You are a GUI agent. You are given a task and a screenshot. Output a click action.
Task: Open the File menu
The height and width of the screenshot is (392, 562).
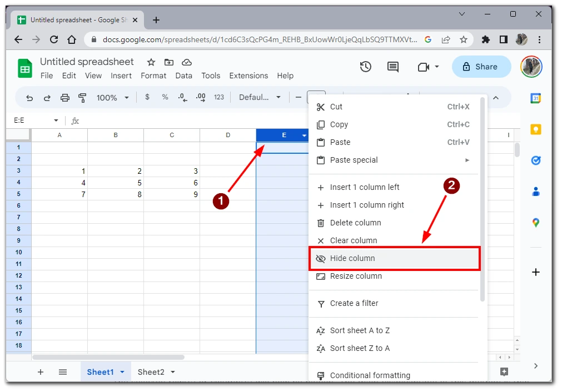(47, 76)
